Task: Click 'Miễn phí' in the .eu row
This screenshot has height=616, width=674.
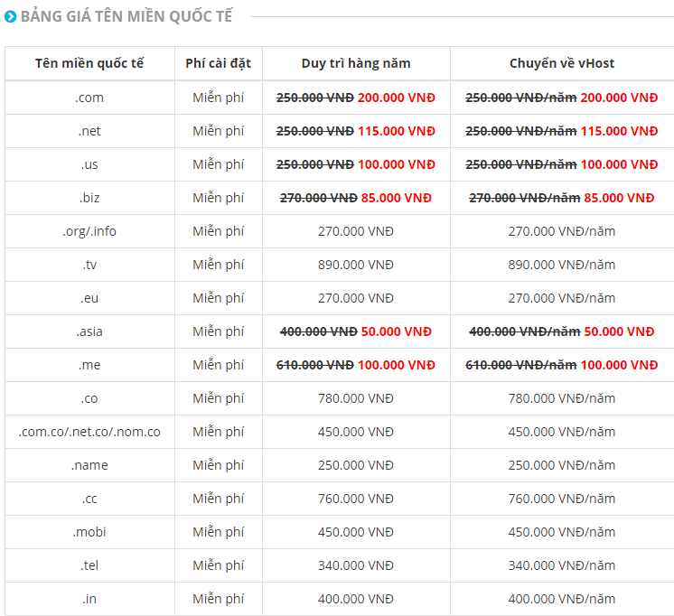Action: [x=218, y=298]
